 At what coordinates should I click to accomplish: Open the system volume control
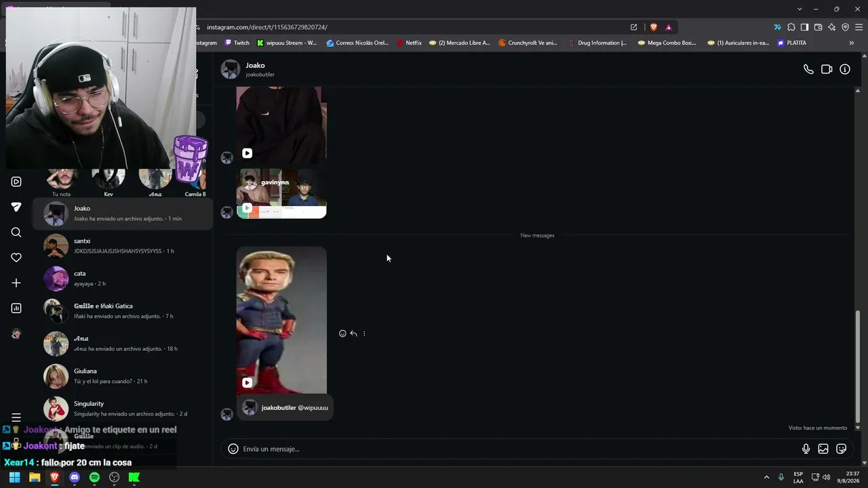827,477
